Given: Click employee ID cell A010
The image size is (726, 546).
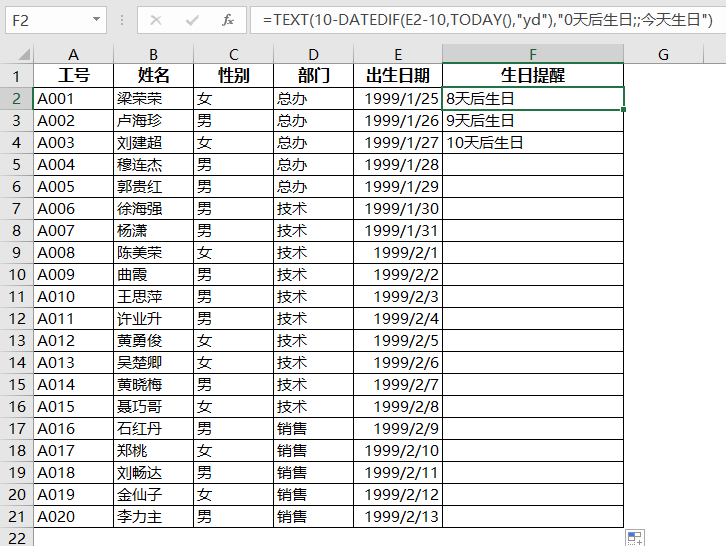Looking at the screenshot, I should coord(73,296).
